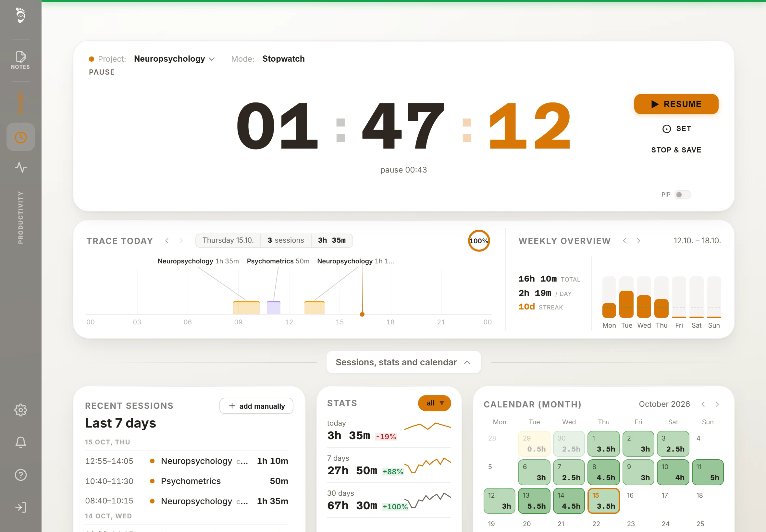Click the SET timer button
766x532 pixels.
click(x=676, y=129)
